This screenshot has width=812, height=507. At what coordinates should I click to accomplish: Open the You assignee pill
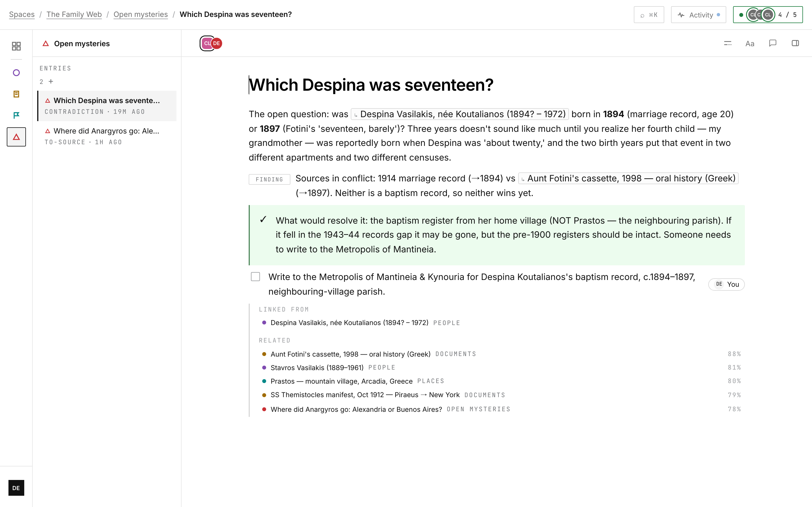[x=726, y=284]
